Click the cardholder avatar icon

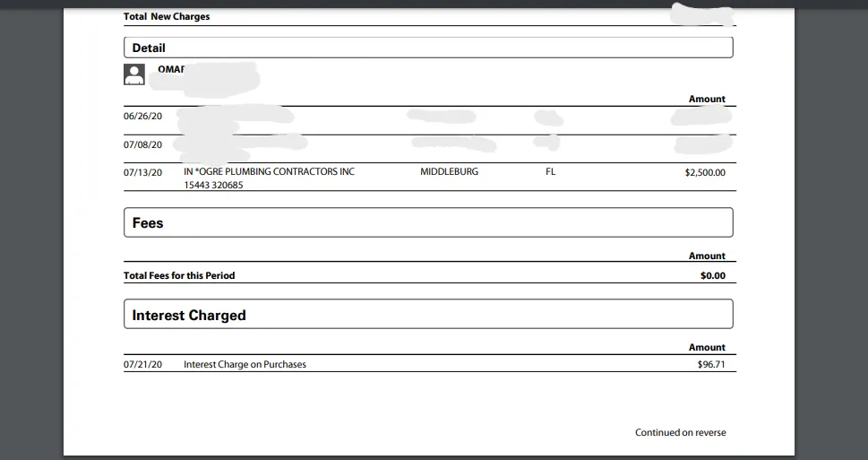tap(134, 74)
